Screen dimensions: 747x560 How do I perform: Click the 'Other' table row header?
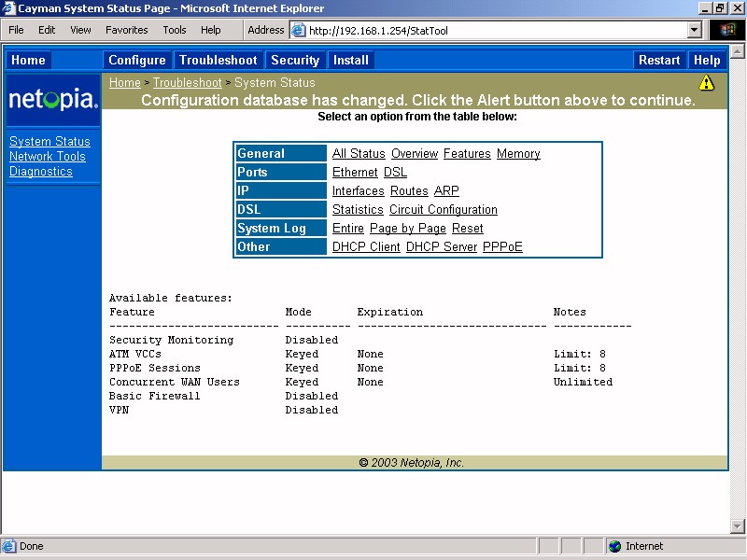281,246
